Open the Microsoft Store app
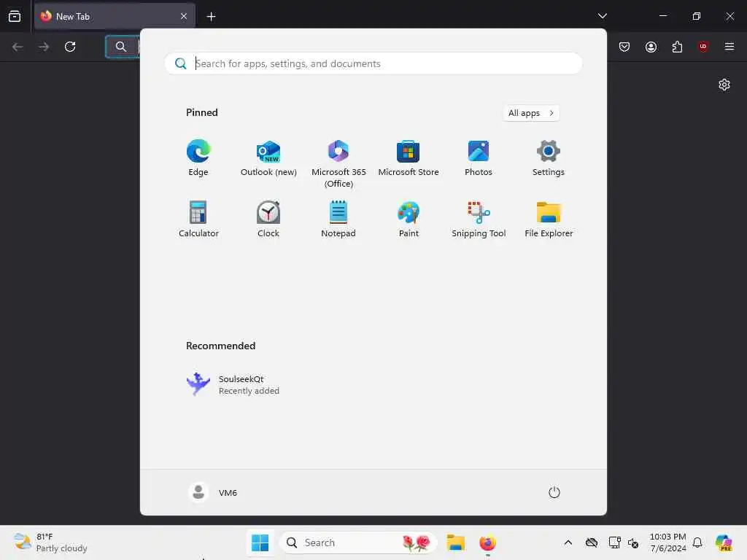The width and height of the screenshot is (747, 560). coord(409,158)
